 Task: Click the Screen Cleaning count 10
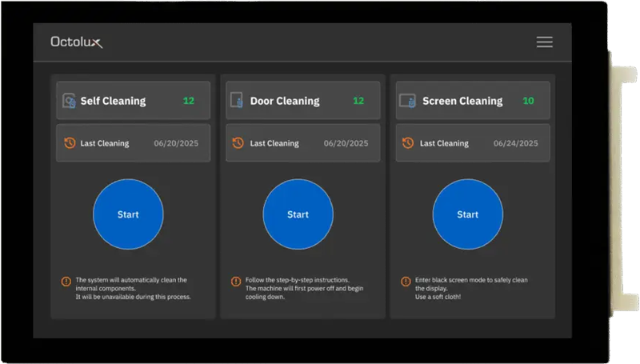click(528, 102)
